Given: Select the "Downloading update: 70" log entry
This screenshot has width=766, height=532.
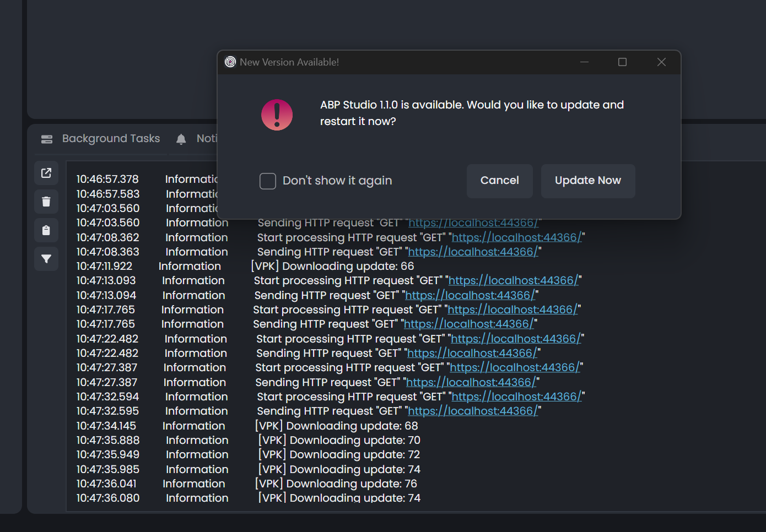Looking at the screenshot, I should (x=339, y=440).
